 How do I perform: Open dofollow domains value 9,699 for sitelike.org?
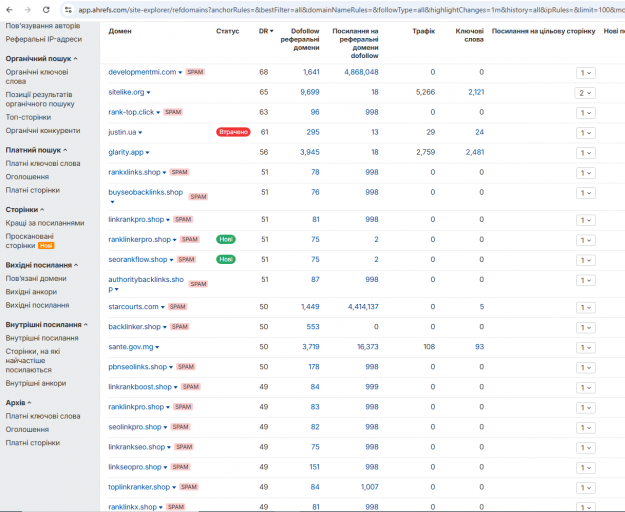pyautogui.click(x=310, y=92)
